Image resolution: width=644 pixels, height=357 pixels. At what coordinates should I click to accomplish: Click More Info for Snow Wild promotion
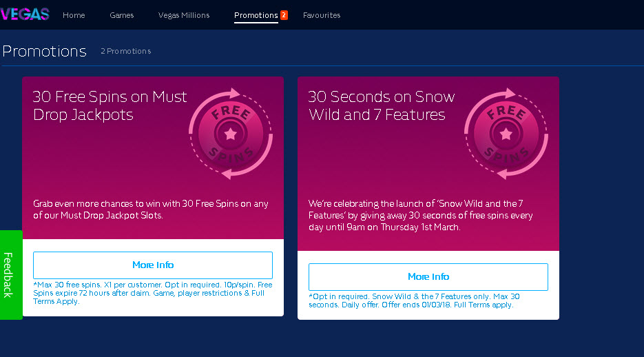(428, 277)
